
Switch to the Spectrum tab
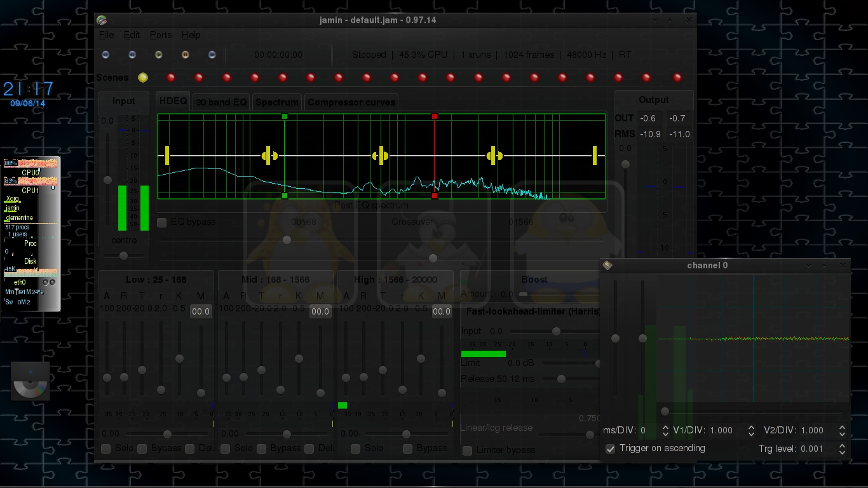[277, 102]
